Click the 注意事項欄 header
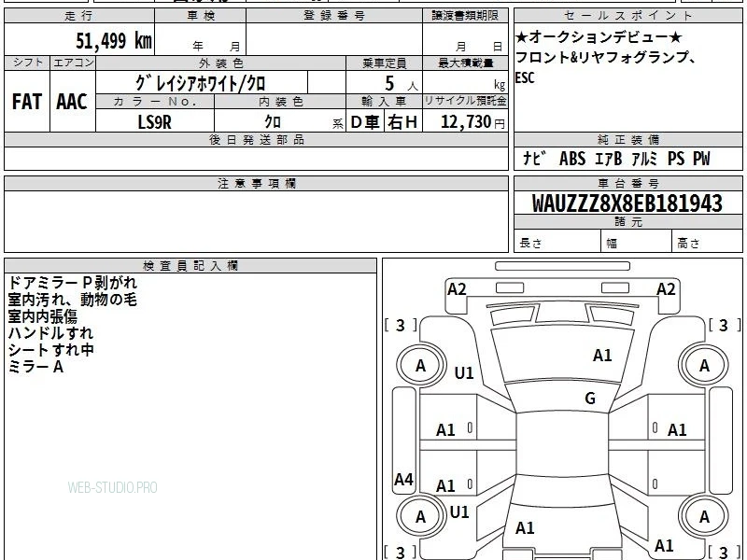 256,184
